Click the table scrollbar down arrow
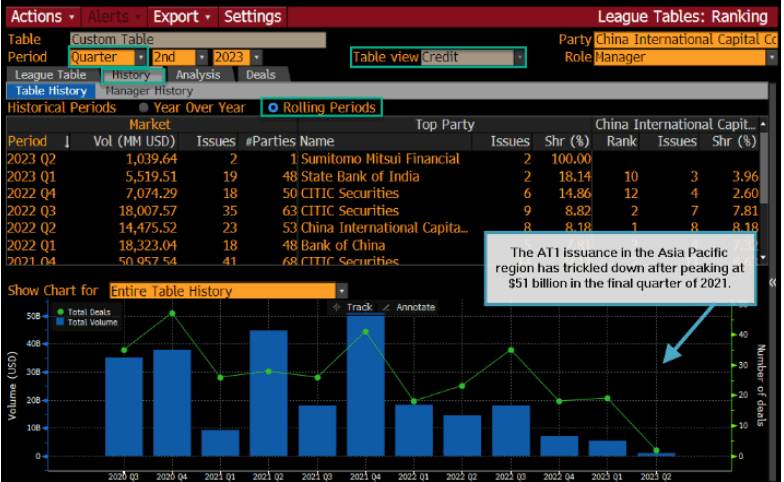784x482 pixels. pyautogui.click(x=763, y=258)
